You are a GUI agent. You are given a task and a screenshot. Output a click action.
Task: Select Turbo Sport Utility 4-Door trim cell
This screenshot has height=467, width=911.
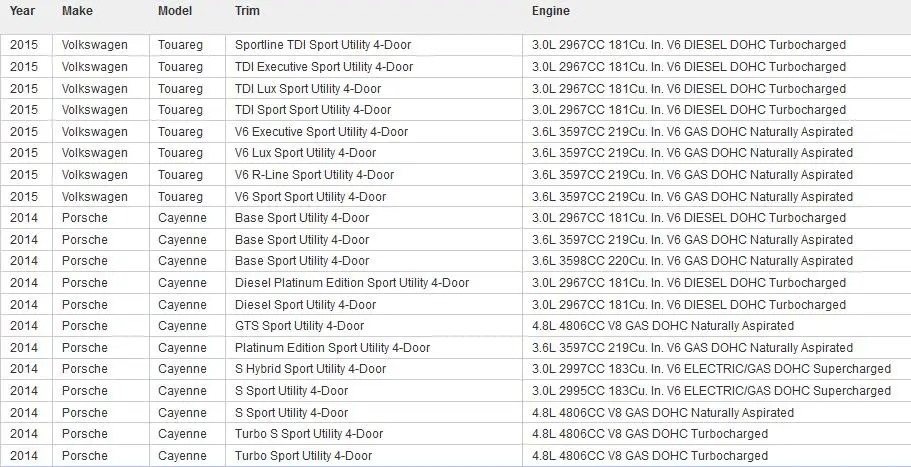point(374,455)
